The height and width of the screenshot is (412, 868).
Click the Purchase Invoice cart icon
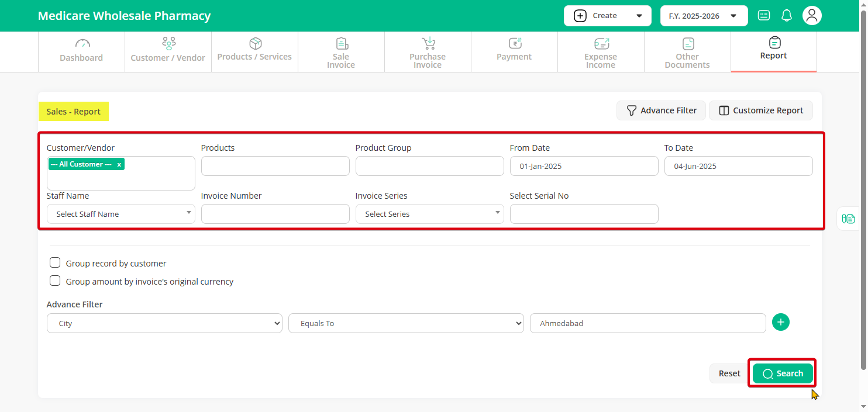click(x=428, y=43)
